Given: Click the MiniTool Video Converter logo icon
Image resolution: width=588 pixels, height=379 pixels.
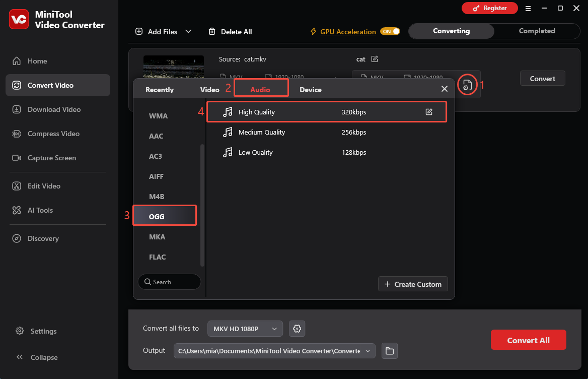Looking at the screenshot, I should (19, 19).
